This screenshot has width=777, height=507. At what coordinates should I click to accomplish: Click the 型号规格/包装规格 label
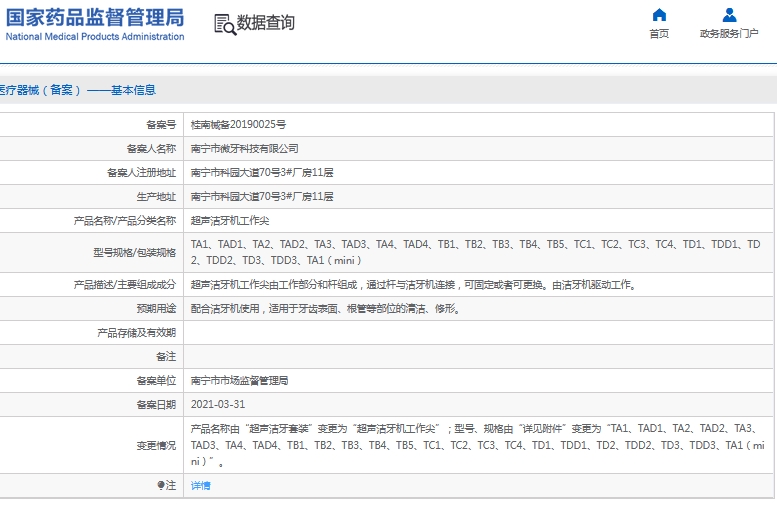click(135, 253)
